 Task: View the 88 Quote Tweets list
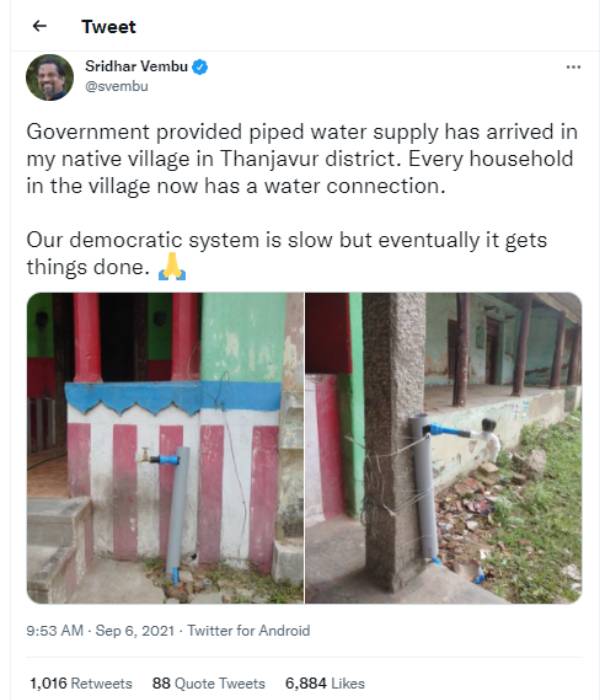click(x=208, y=683)
